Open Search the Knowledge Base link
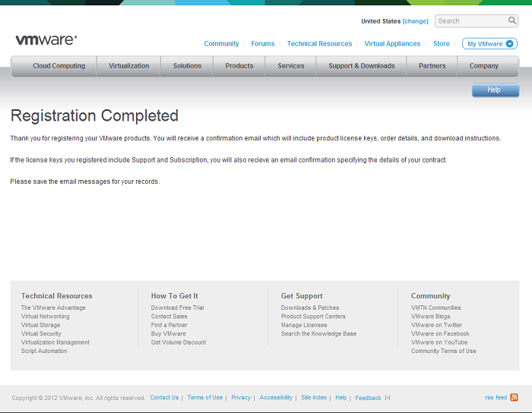The width and height of the screenshot is (532, 413). tap(318, 334)
